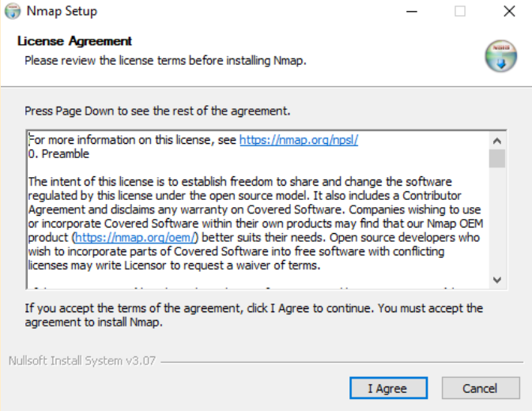This screenshot has width=532, height=411.
Task: Click the Nullsoft Install System v3.07 label
Action: click(82, 361)
